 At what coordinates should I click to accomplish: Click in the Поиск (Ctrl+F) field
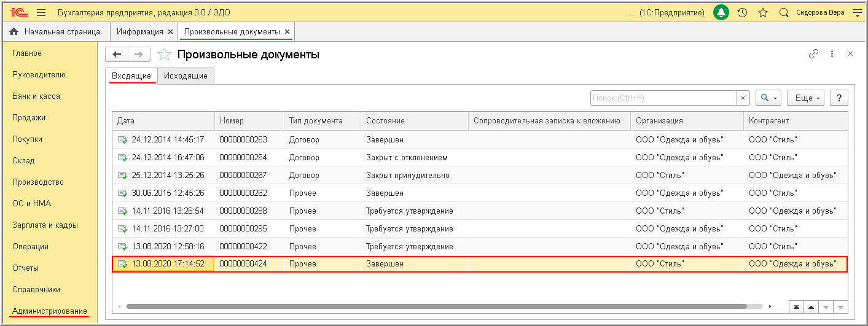tap(663, 98)
